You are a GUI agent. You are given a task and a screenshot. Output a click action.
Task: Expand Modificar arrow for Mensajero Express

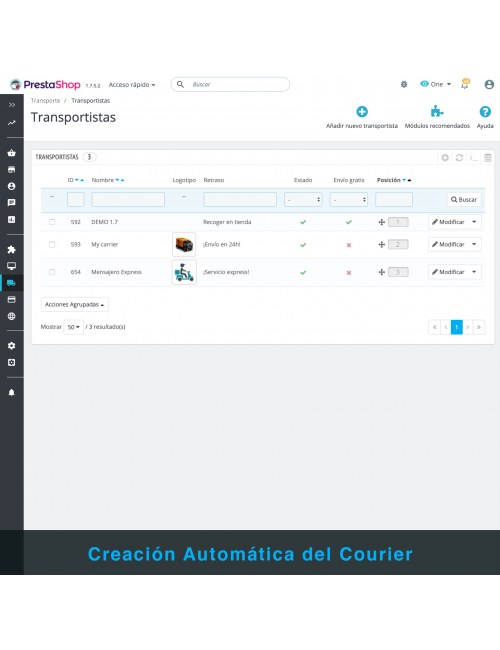pyautogui.click(x=474, y=272)
